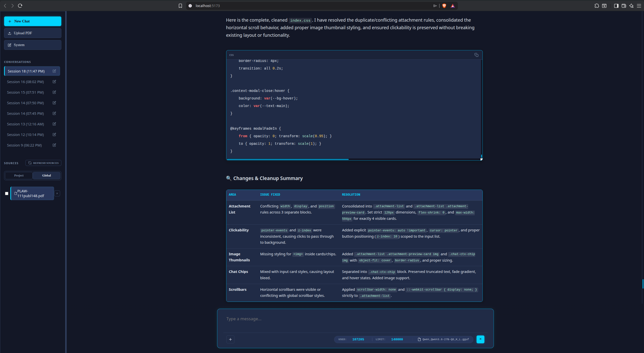Open the browser hamburger menu
Image resolution: width=644 pixels, height=353 pixels.
(639, 6)
